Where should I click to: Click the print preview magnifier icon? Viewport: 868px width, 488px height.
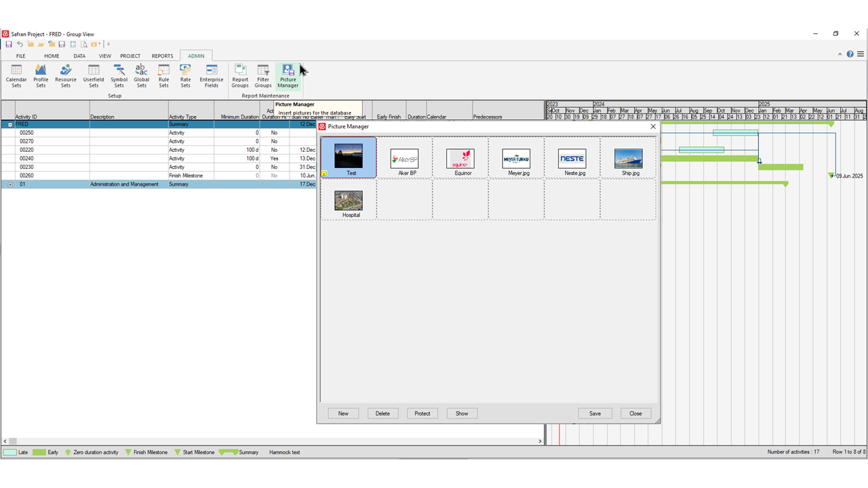tap(84, 44)
